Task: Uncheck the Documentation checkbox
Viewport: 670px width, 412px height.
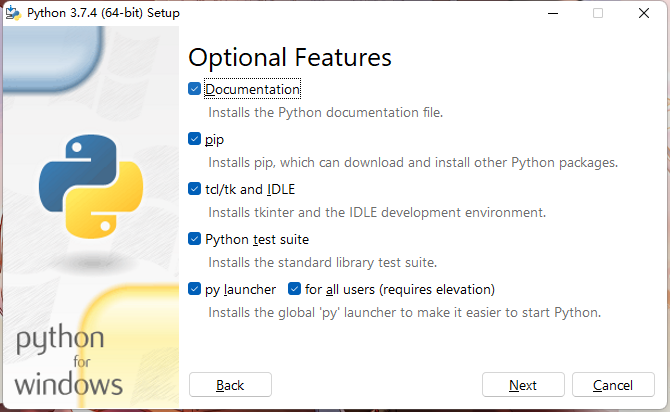Action: (195, 89)
